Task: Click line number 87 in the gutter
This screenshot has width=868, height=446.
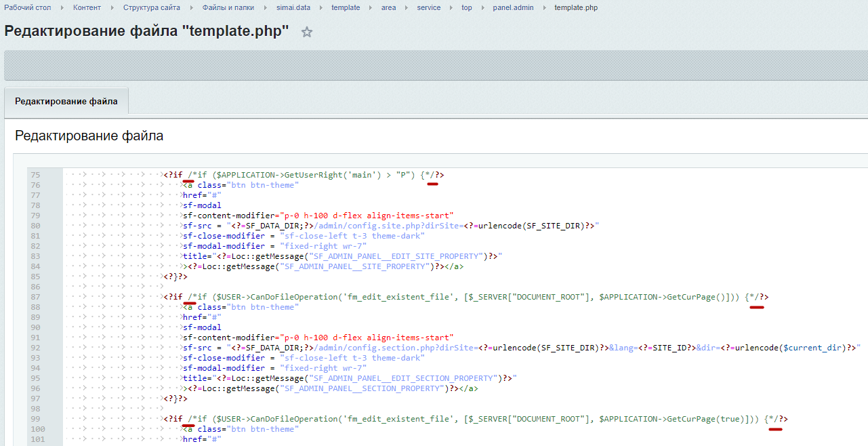Action: (x=35, y=297)
